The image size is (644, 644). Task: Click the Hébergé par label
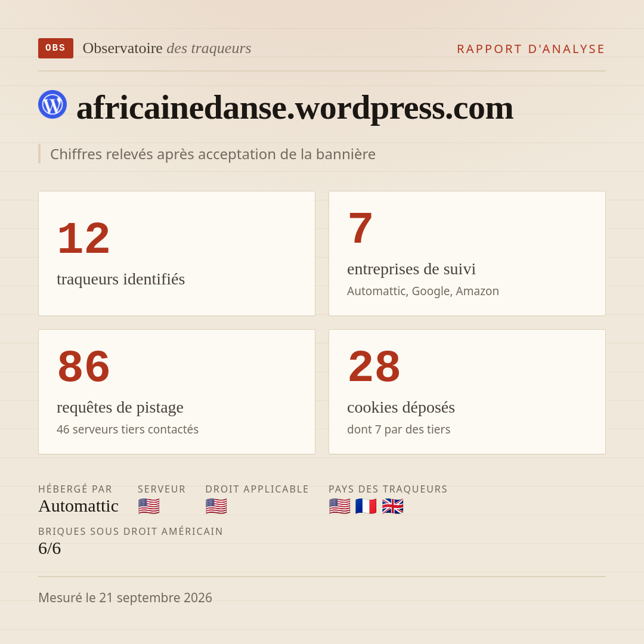(75, 489)
